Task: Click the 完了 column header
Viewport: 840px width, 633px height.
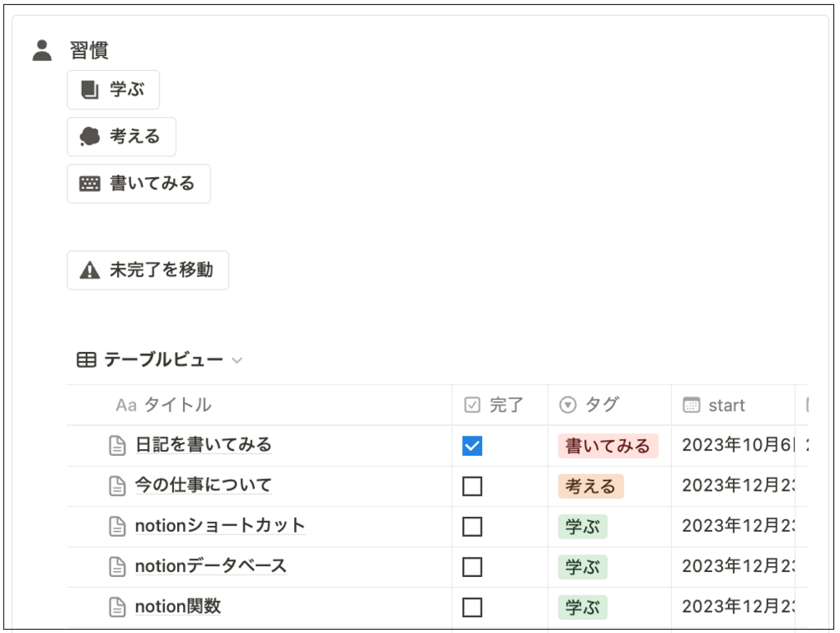Action: (x=499, y=406)
